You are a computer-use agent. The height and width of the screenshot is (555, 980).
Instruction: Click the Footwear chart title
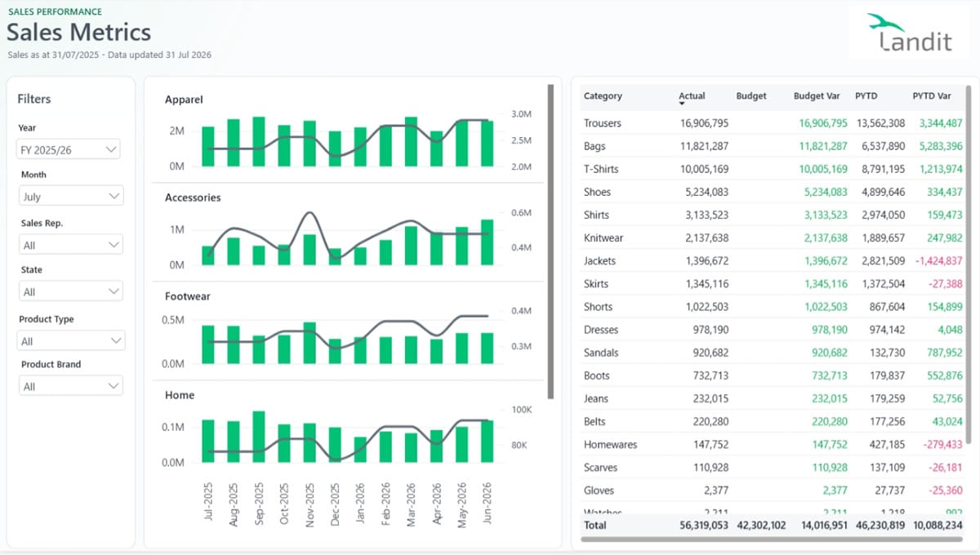[189, 296]
